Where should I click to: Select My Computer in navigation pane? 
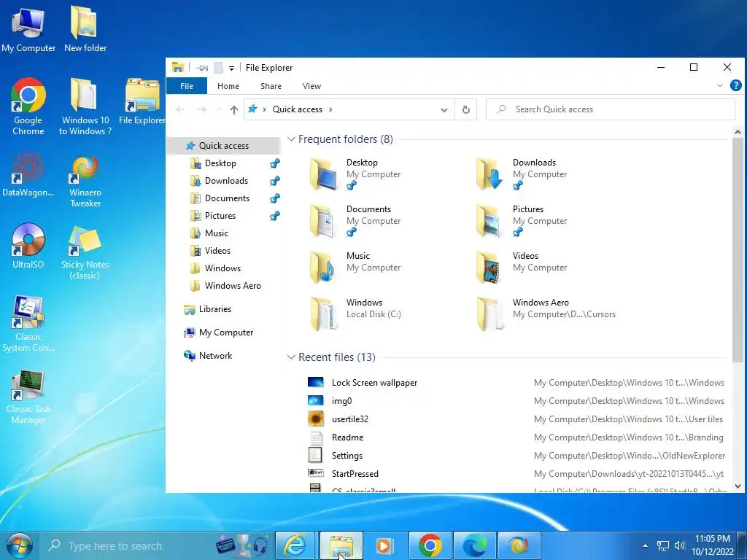226,332
